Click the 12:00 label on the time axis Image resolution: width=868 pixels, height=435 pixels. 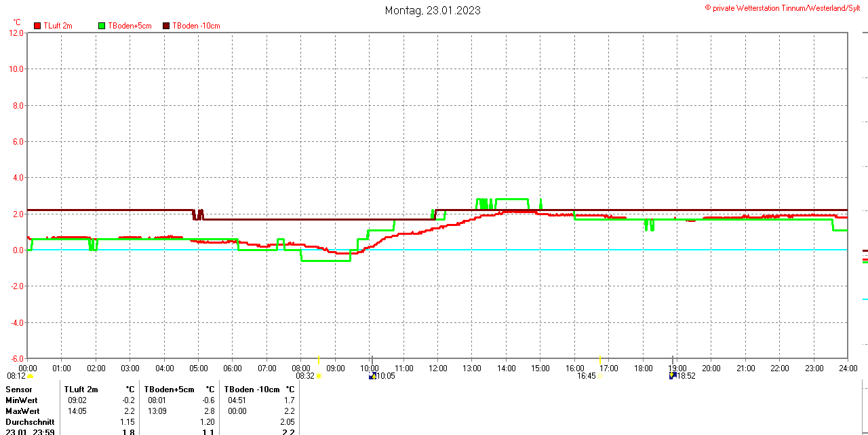[x=437, y=368]
